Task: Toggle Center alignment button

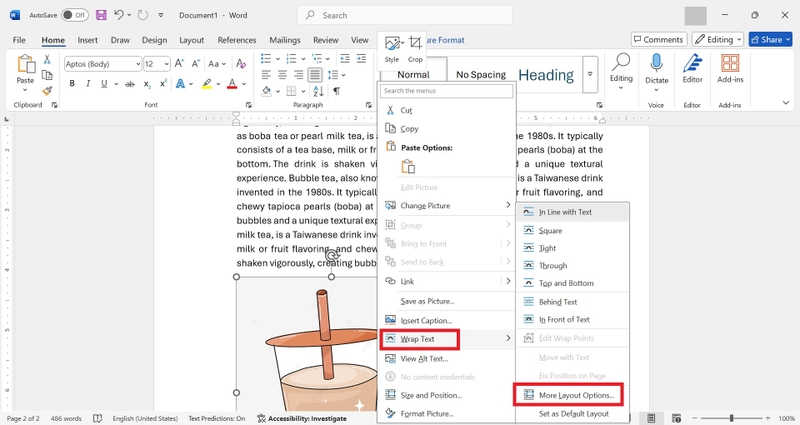Action: click(x=282, y=75)
